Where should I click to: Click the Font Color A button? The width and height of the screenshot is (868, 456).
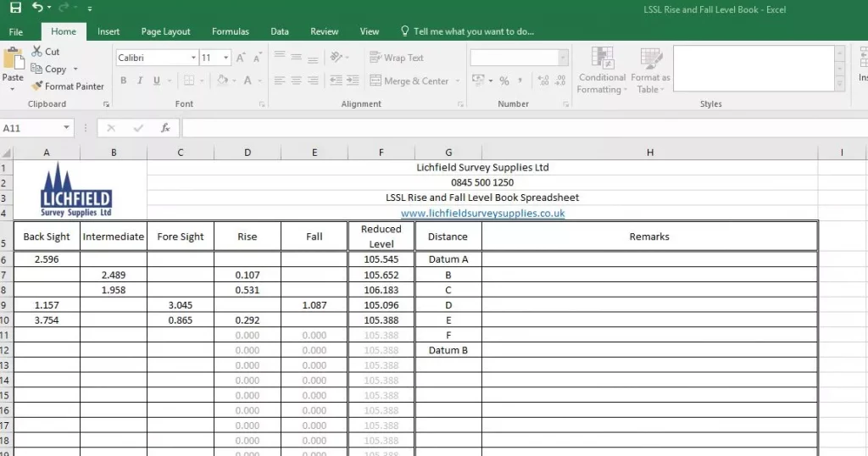(248, 81)
